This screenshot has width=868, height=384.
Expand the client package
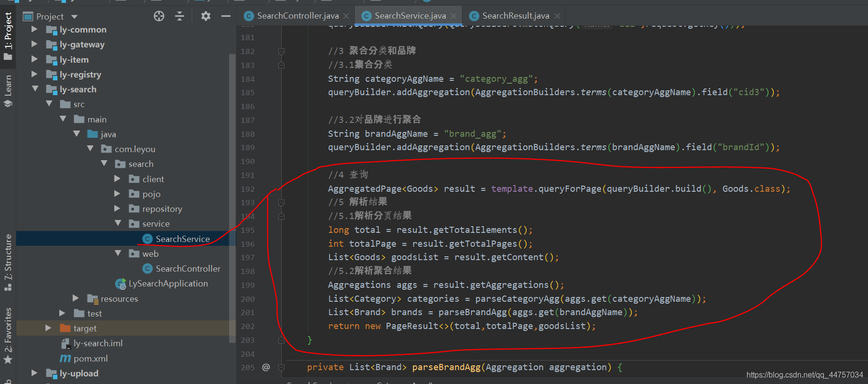117,179
